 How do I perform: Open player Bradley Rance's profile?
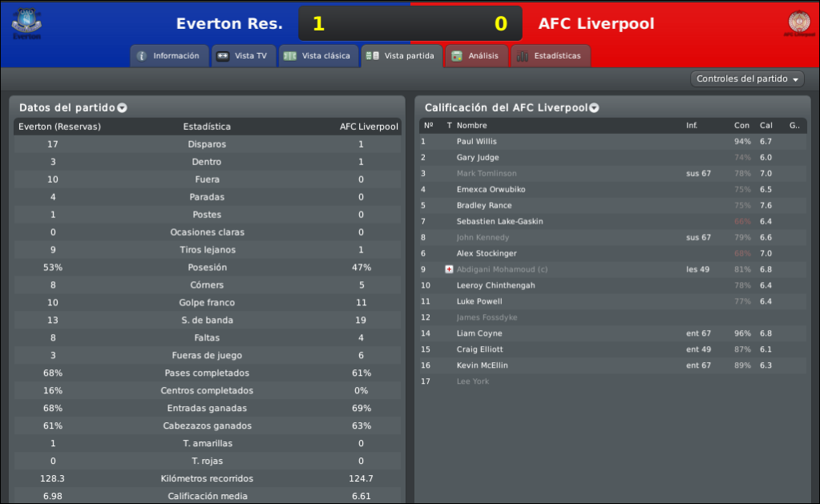pos(484,205)
